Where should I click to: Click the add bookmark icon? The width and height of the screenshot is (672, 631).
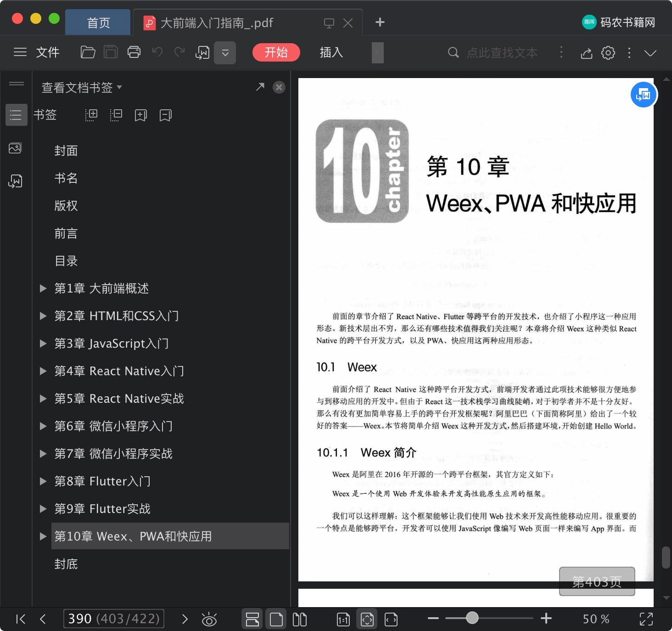pos(140,115)
